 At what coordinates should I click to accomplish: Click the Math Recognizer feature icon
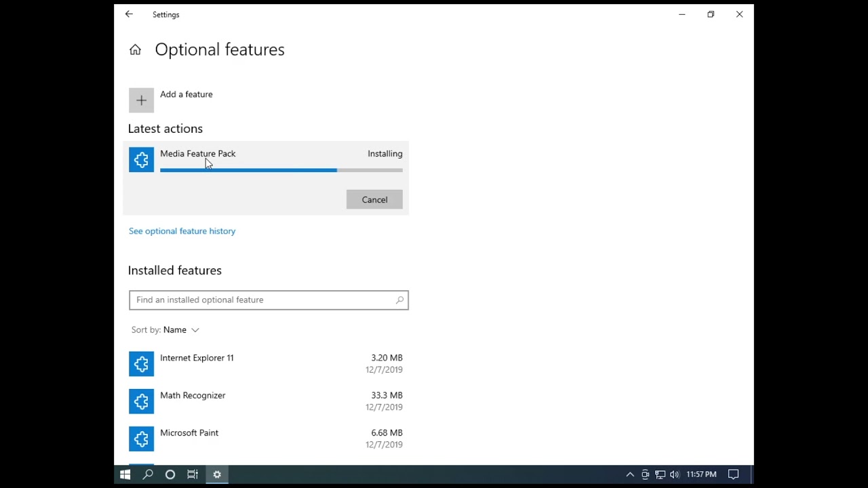[141, 401]
